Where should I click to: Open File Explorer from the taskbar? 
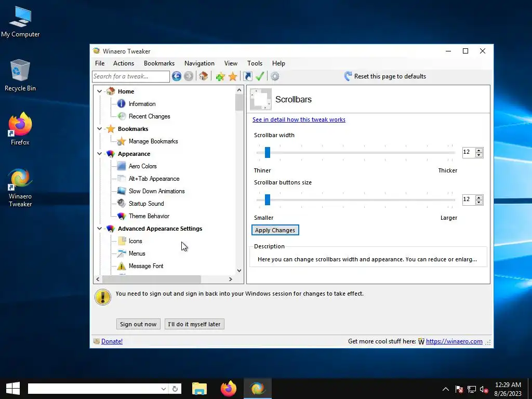pos(199,389)
